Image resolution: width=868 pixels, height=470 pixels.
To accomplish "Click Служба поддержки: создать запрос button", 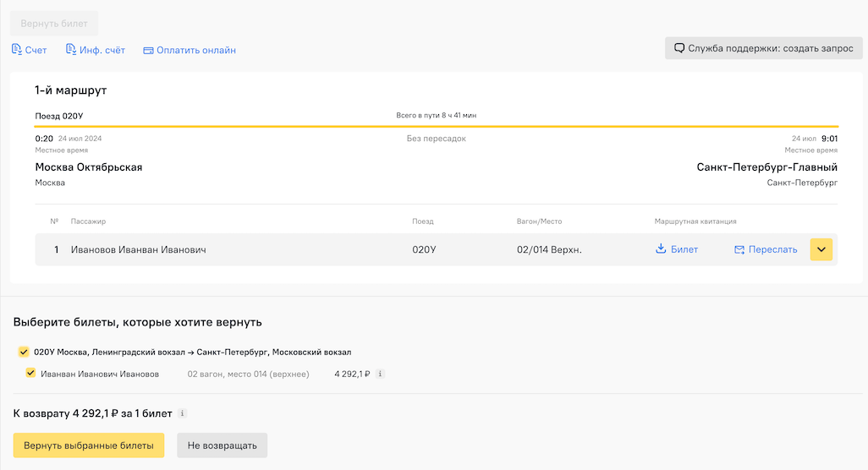I will pyautogui.click(x=763, y=48).
